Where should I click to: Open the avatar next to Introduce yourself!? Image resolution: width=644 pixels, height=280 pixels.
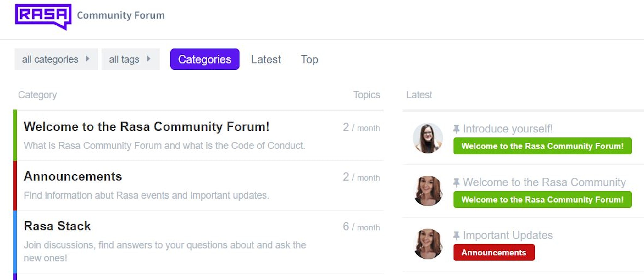[x=428, y=138]
